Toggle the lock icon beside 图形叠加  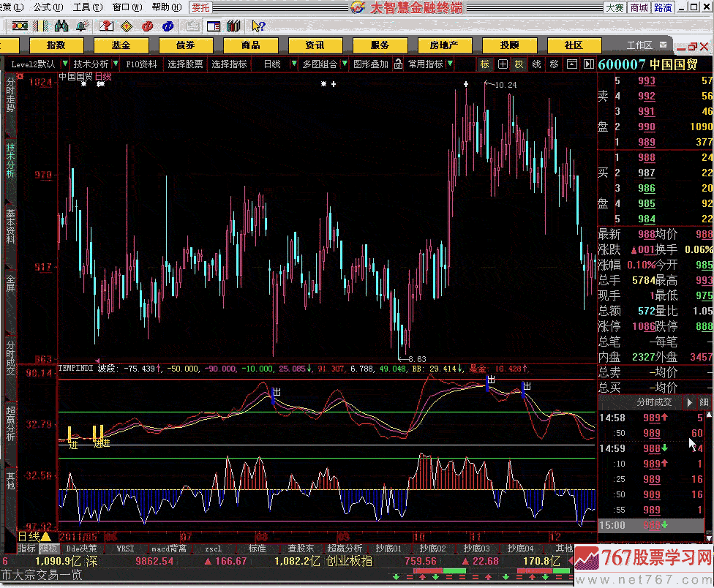(x=398, y=64)
